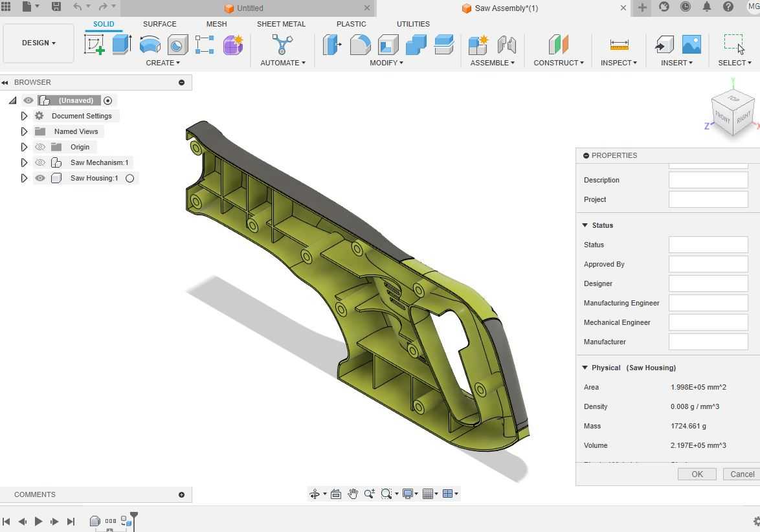Activate the window Select tool icon
760x532 pixels.
(734, 43)
